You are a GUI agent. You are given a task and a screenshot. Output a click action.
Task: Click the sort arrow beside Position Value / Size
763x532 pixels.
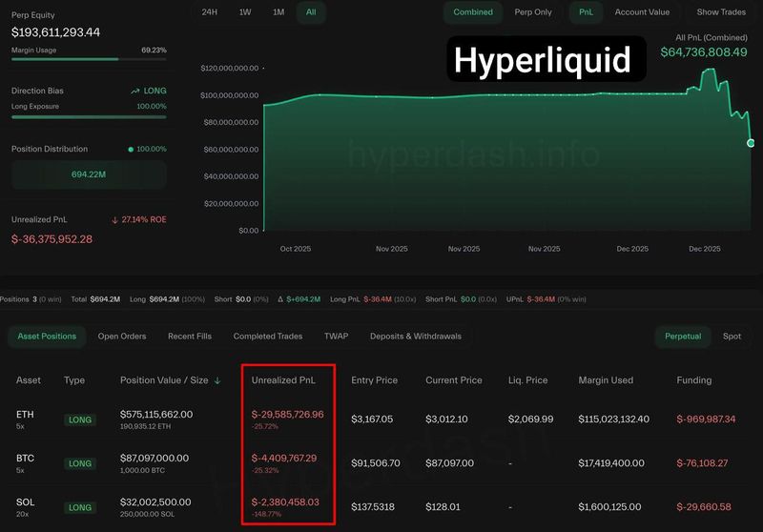tap(217, 380)
